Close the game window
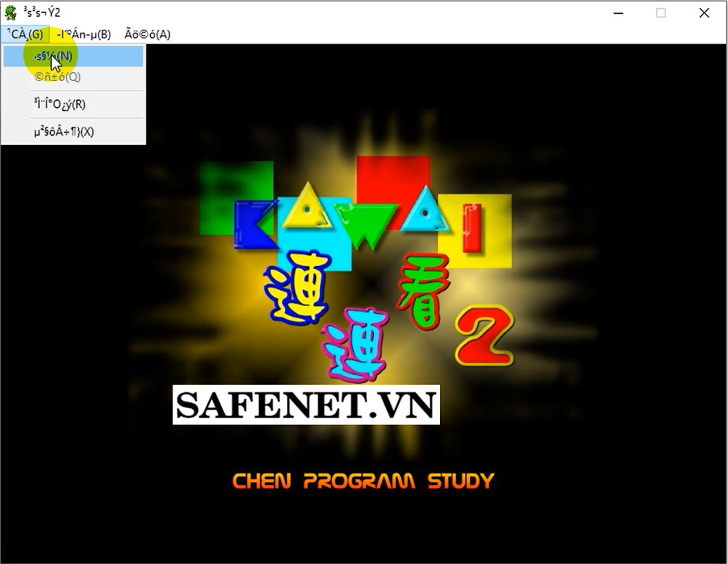The height and width of the screenshot is (564, 728). [x=704, y=13]
